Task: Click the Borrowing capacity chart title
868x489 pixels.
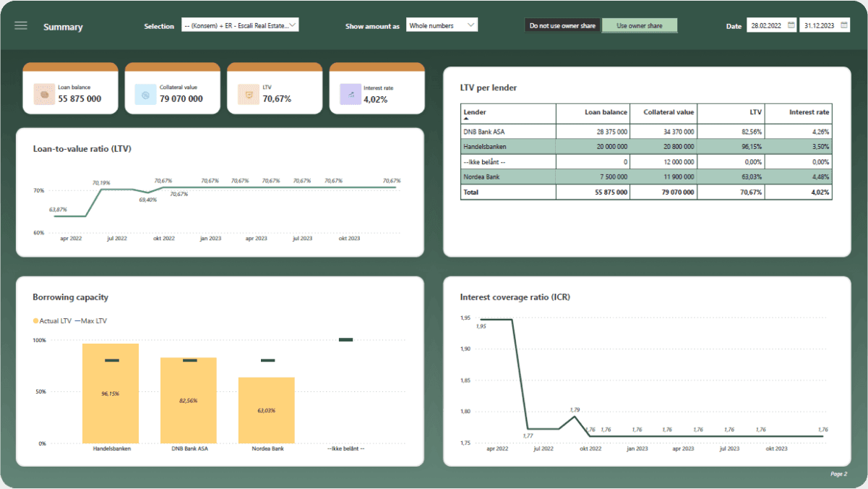Action: (x=70, y=297)
